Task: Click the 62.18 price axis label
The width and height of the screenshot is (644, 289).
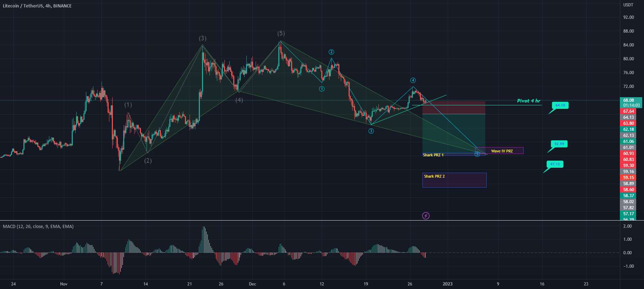Action: pyautogui.click(x=628, y=129)
